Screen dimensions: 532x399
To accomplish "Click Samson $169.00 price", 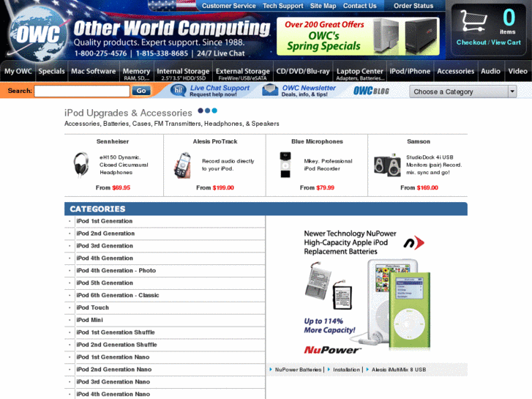I will click(427, 187).
